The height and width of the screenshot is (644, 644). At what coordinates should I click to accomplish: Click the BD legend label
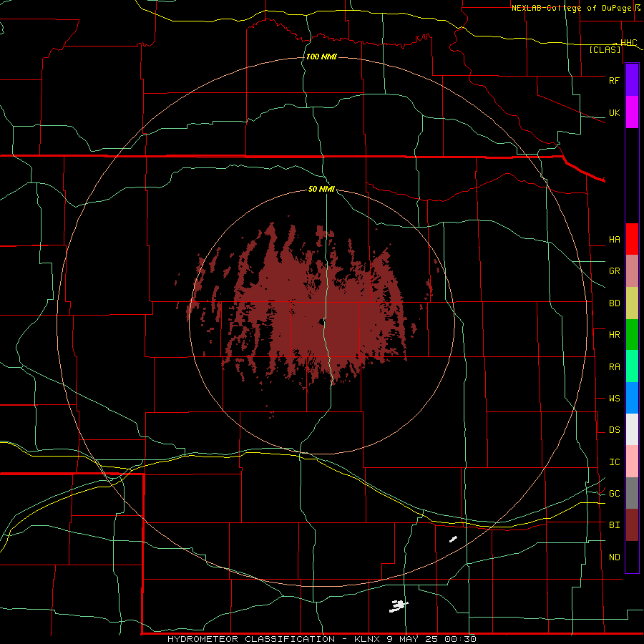pos(614,303)
